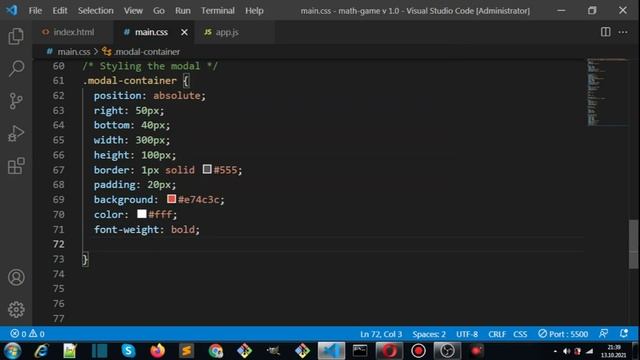Open the Manage gear menu
640x360 pixels.
(16, 309)
